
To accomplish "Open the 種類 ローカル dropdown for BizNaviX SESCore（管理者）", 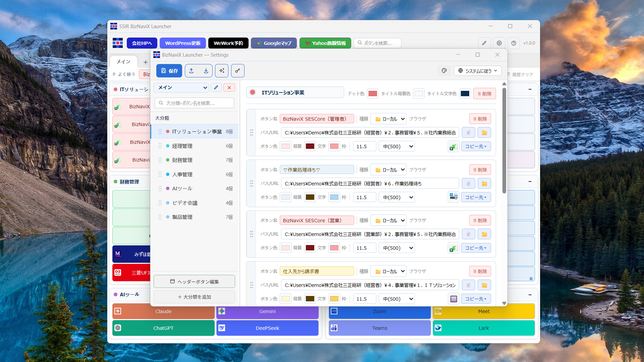I will coord(388,119).
